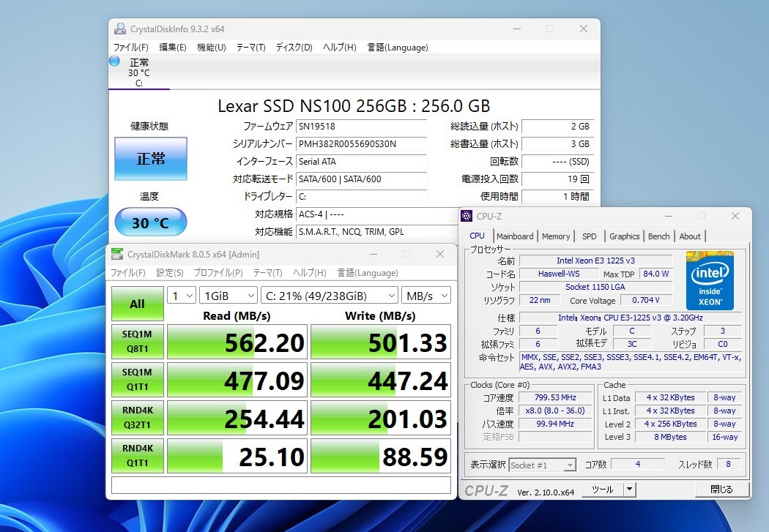Click the 正常 health status button

click(151, 159)
